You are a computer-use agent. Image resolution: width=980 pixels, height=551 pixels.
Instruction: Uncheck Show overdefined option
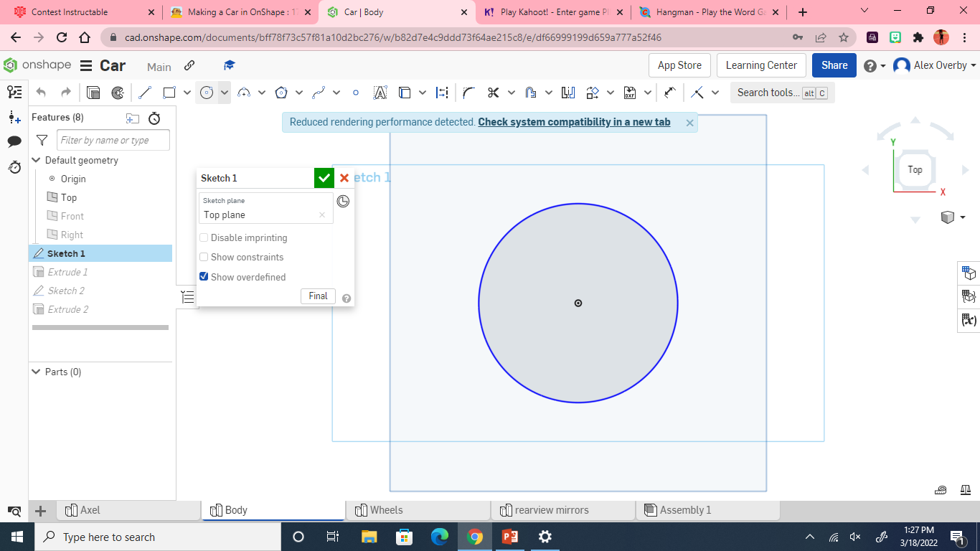click(204, 276)
